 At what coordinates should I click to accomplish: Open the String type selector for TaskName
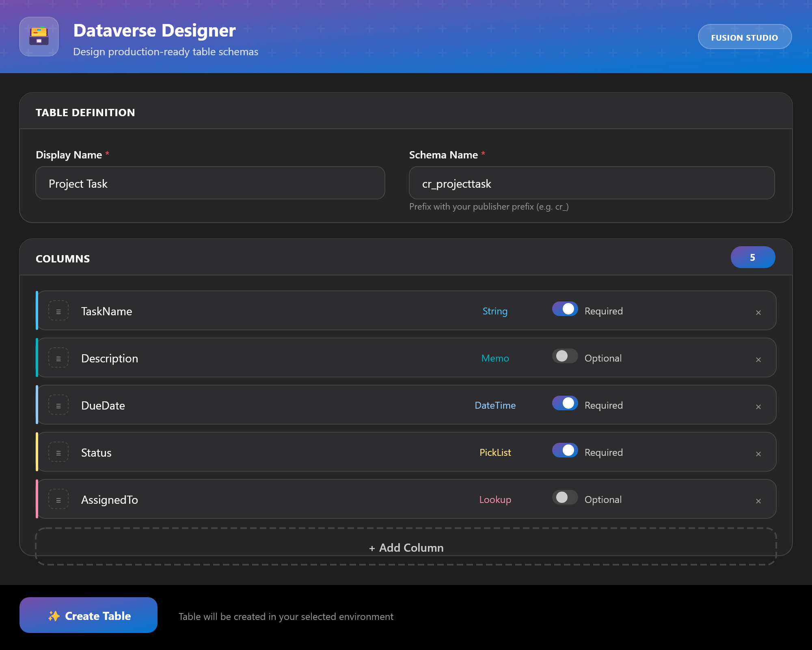pyautogui.click(x=495, y=311)
